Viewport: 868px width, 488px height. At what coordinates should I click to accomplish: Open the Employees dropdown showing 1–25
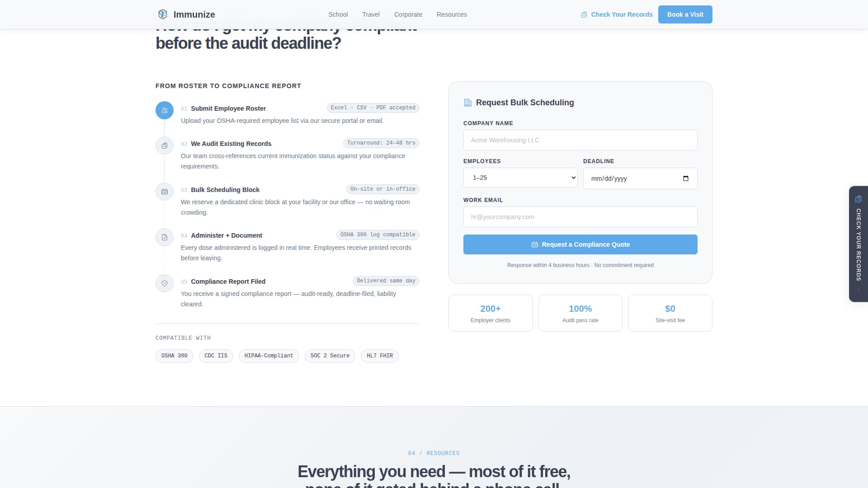(x=520, y=178)
